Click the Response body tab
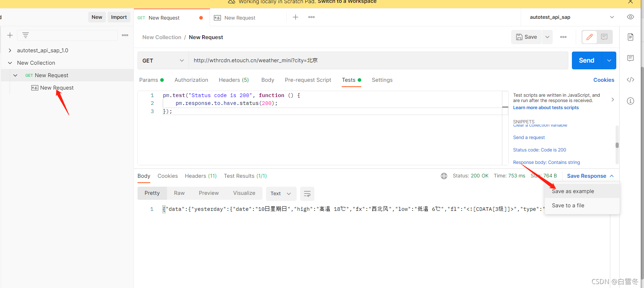644x288 pixels. 144,176
